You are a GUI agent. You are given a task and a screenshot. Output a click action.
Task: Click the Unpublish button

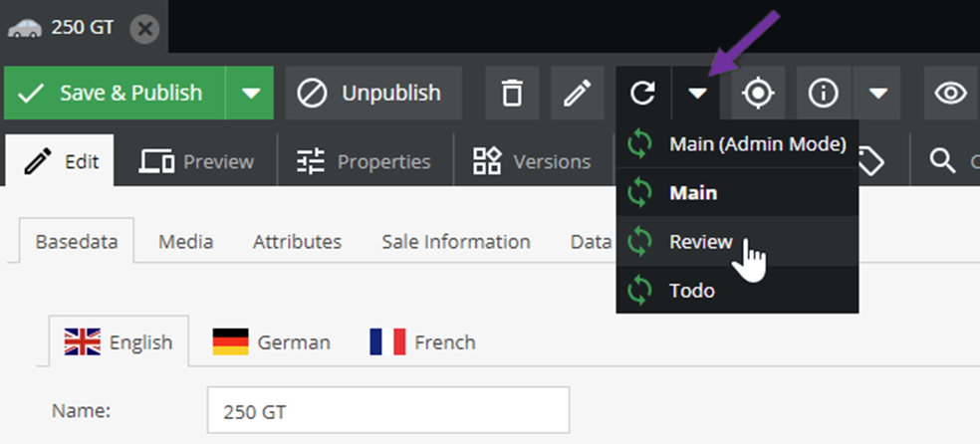tap(373, 94)
